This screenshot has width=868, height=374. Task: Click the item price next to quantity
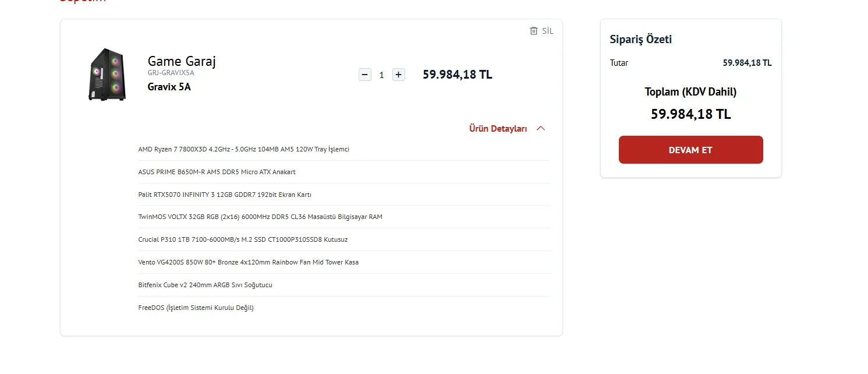pyautogui.click(x=457, y=75)
